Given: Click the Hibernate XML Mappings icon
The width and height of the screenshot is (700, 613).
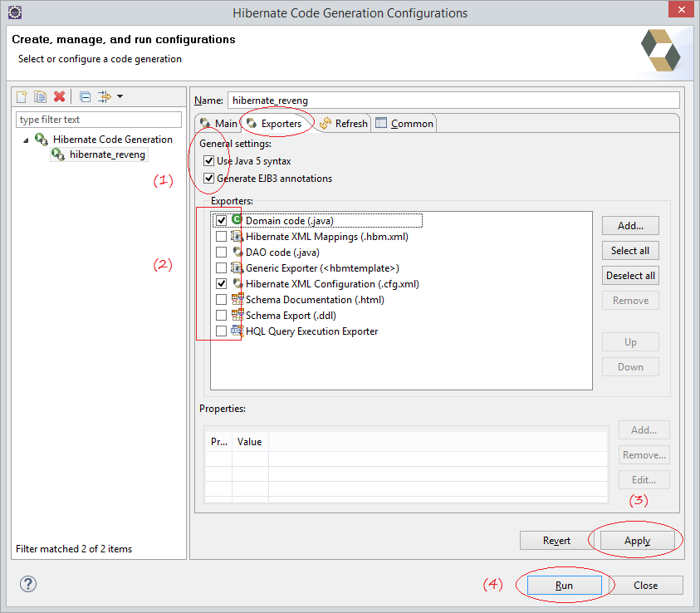Looking at the screenshot, I should pos(237,236).
